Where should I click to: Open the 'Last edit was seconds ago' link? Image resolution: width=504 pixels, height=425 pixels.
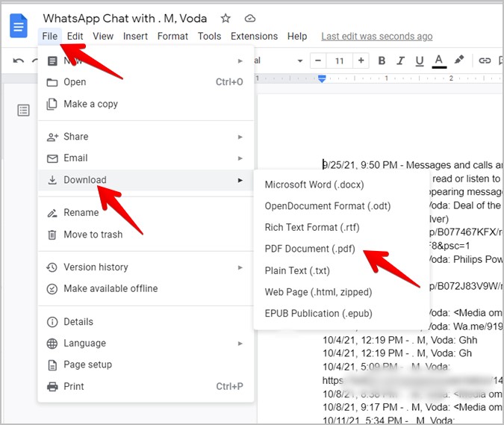click(376, 36)
